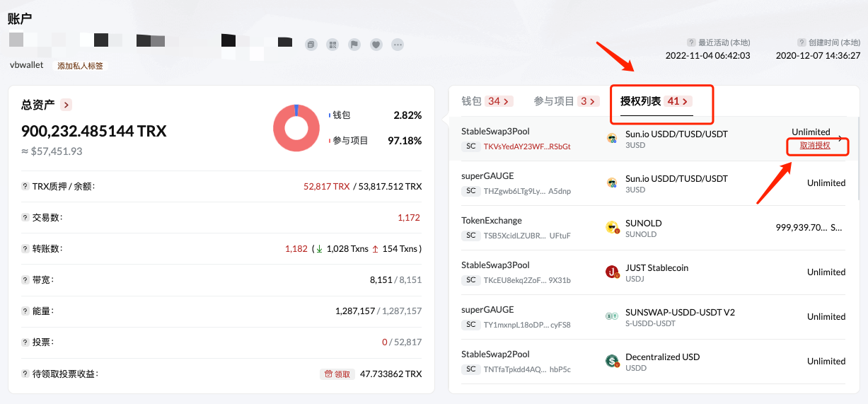Click the 1,172 transactions count

click(409, 218)
